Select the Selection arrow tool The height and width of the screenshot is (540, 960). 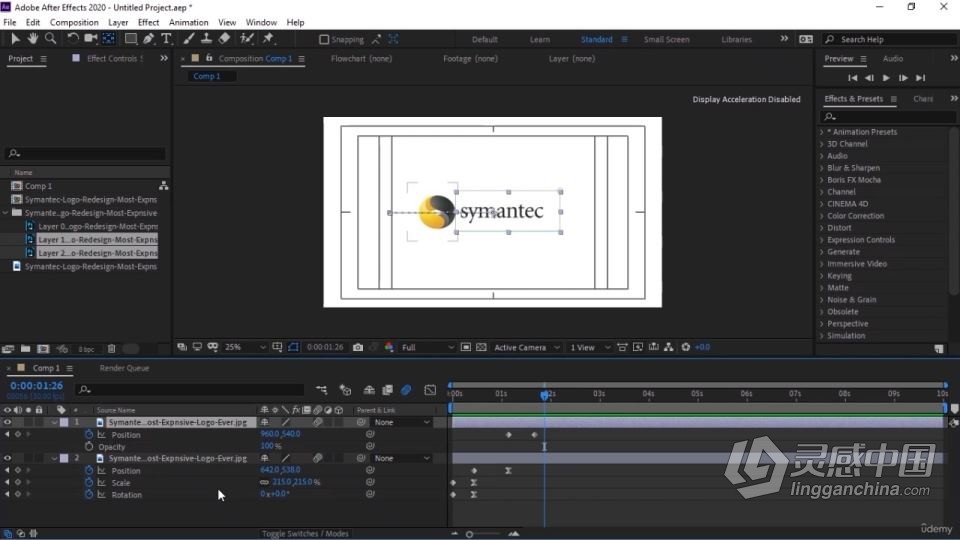15,39
